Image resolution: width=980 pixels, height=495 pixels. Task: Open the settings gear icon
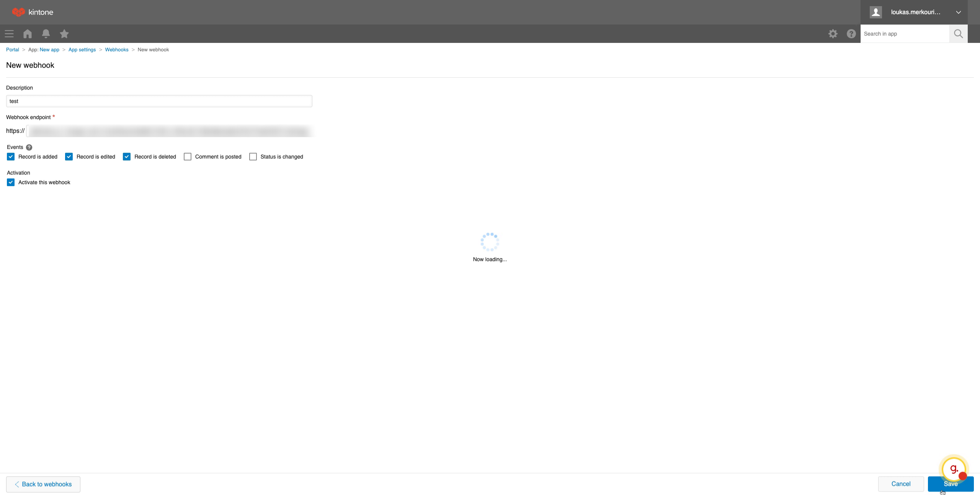[833, 34]
